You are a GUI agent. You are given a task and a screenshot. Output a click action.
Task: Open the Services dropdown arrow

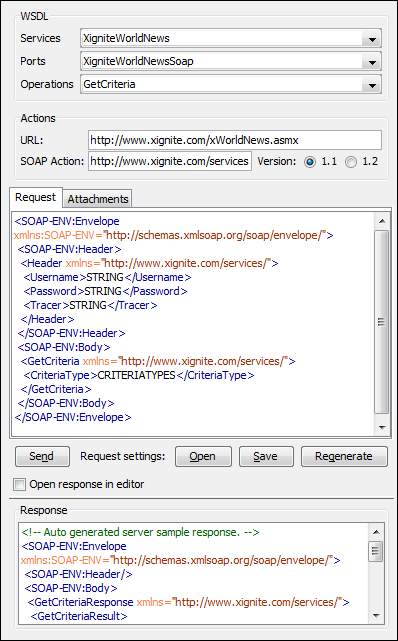tap(371, 39)
